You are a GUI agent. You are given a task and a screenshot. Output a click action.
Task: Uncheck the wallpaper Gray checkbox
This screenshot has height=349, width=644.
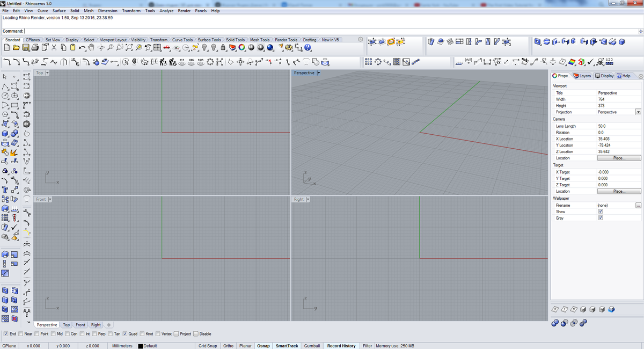pos(601,218)
